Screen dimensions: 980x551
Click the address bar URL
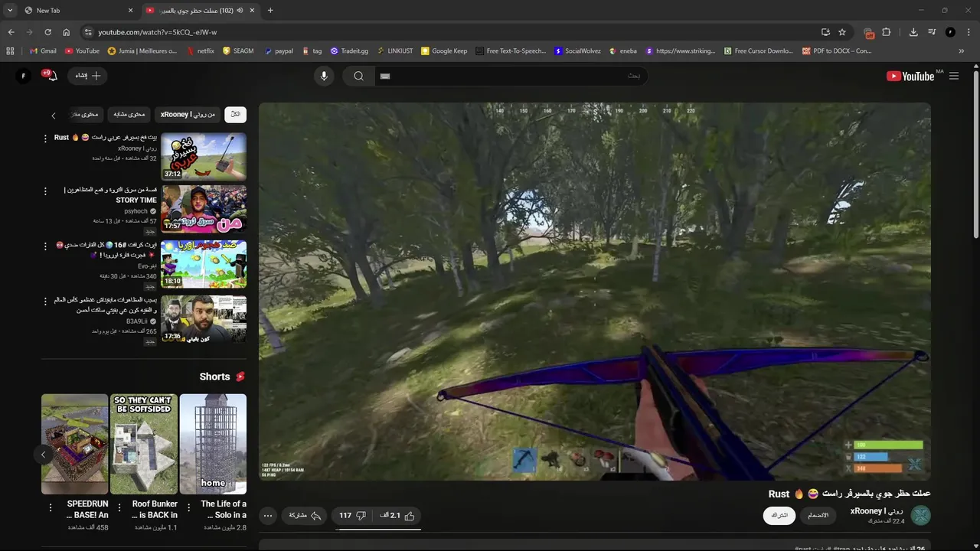coord(157,32)
